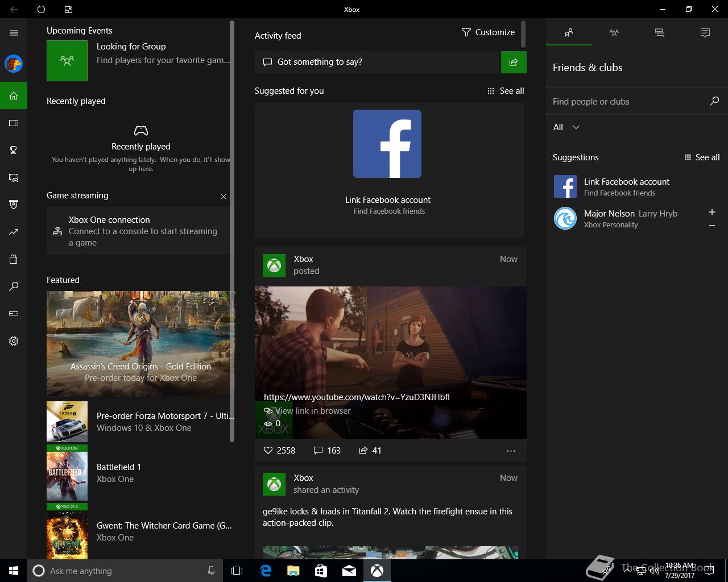This screenshot has height=582, width=728.
Task: Open Trending arrow icon in sidebar
Action: (x=14, y=232)
